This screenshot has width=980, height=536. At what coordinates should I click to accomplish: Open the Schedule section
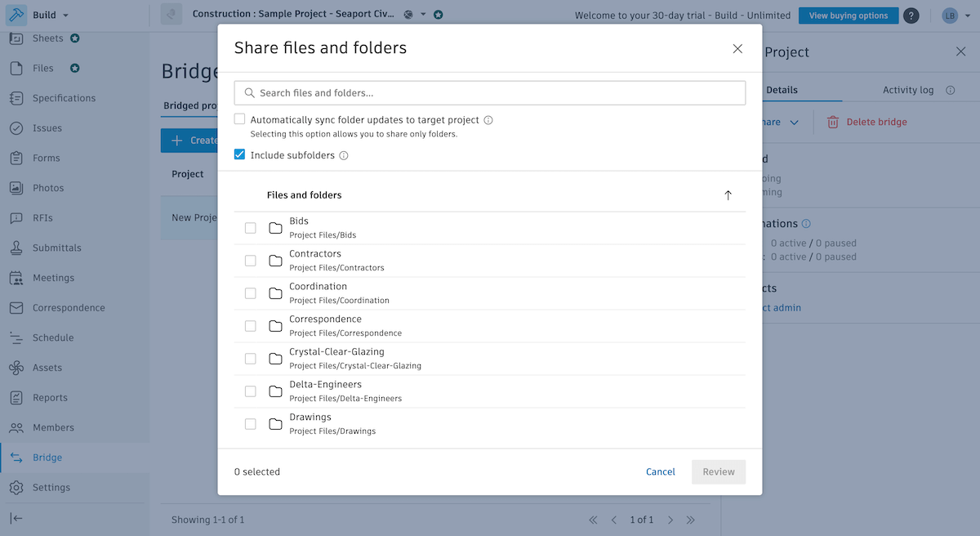[52, 337]
